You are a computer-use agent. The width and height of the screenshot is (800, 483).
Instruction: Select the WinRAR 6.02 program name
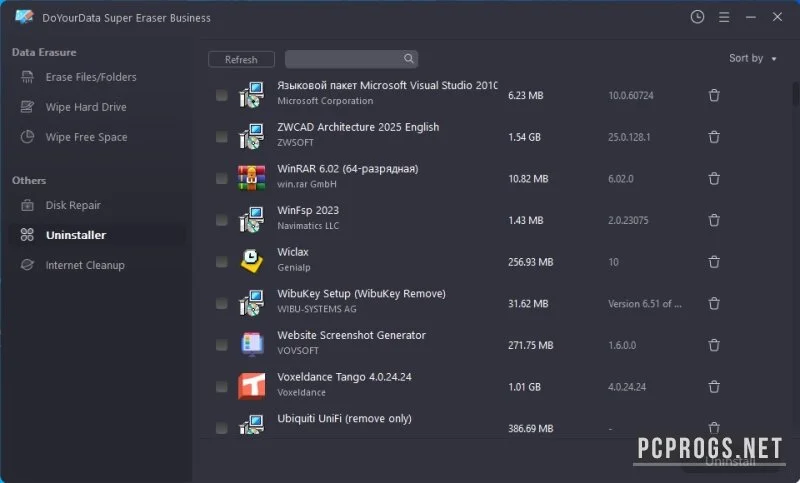pyautogui.click(x=347, y=169)
